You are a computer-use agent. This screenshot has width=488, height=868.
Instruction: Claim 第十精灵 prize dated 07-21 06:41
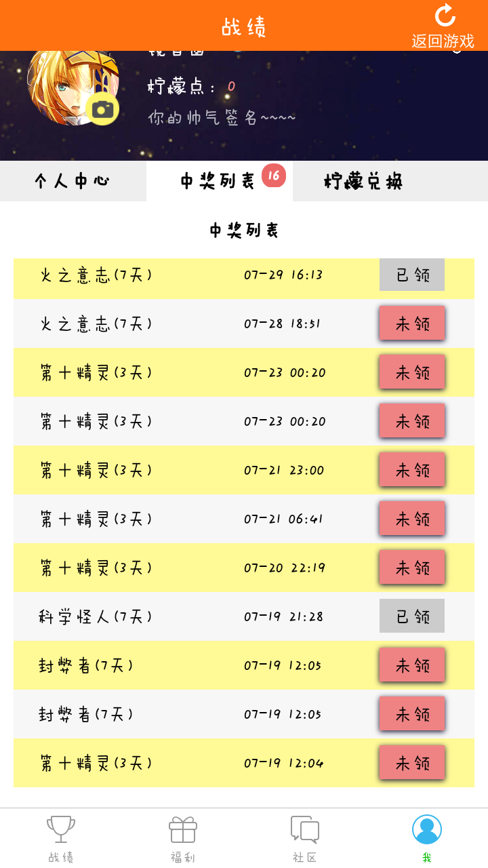(412, 519)
